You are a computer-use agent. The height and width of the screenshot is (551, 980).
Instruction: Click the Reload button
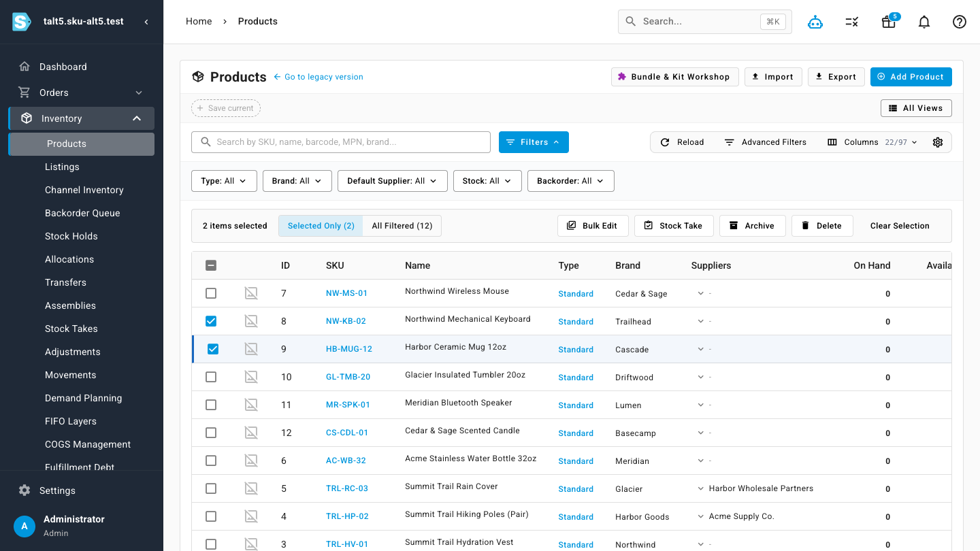click(682, 142)
